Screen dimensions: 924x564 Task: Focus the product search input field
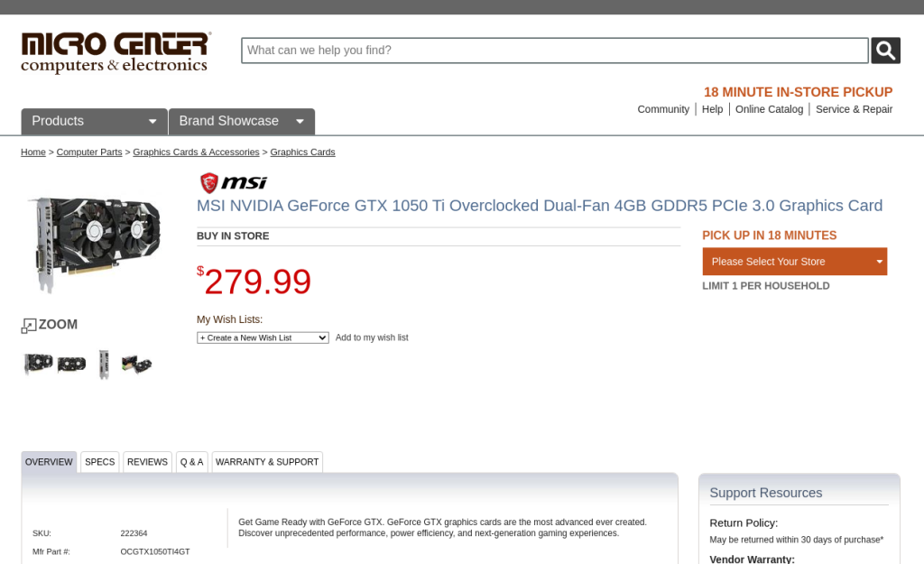555,51
